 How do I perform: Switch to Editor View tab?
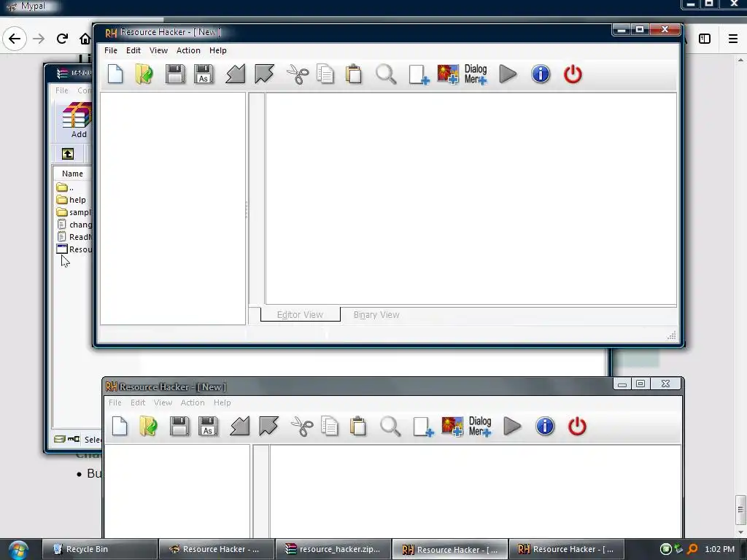click(300, 315)
